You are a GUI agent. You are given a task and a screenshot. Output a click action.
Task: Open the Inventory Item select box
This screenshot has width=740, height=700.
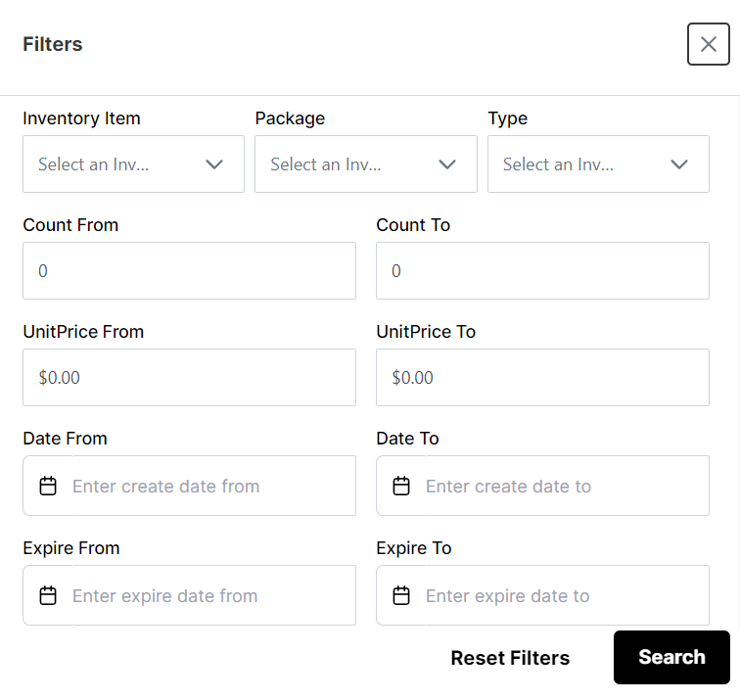pyautogui.click(x=133, y=163)
